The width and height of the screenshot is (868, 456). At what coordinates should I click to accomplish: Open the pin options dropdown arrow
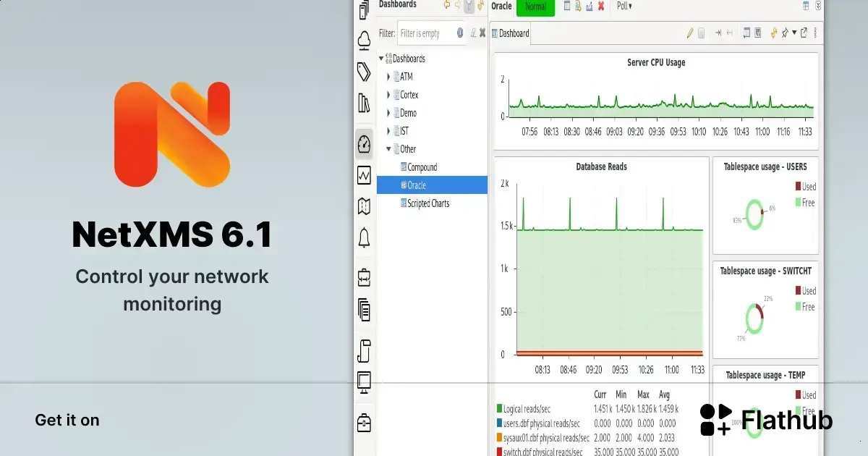tap(794, 33)
